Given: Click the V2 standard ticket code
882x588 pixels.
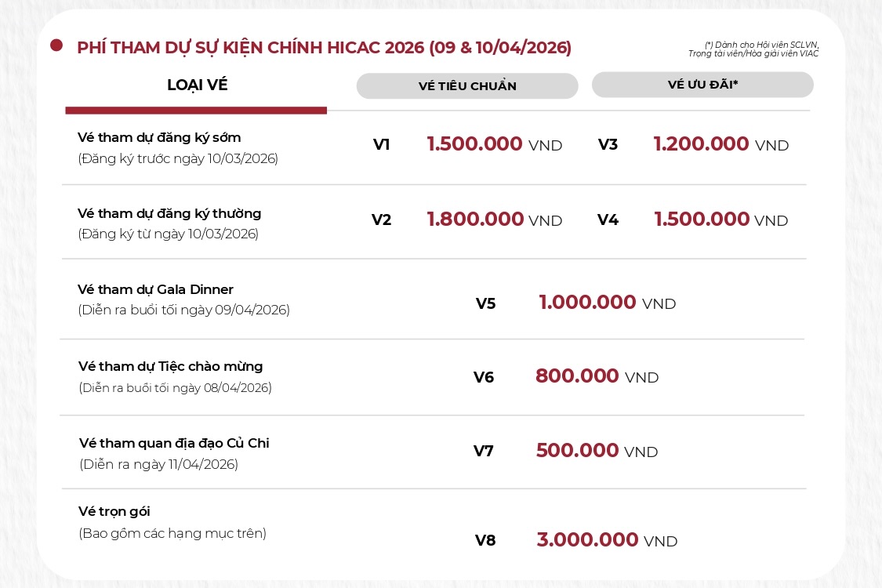Looking at the screenshot, I should [x=381, y=220].
